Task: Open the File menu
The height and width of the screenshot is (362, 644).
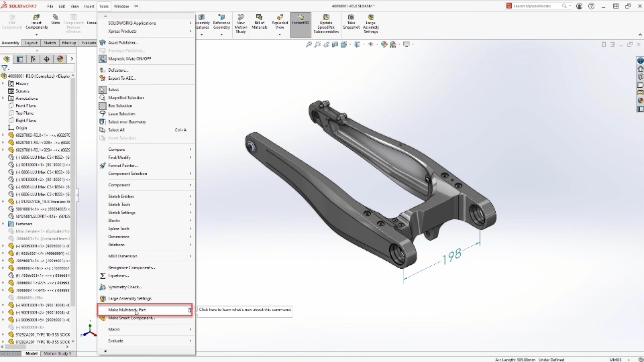Action: 50,6
